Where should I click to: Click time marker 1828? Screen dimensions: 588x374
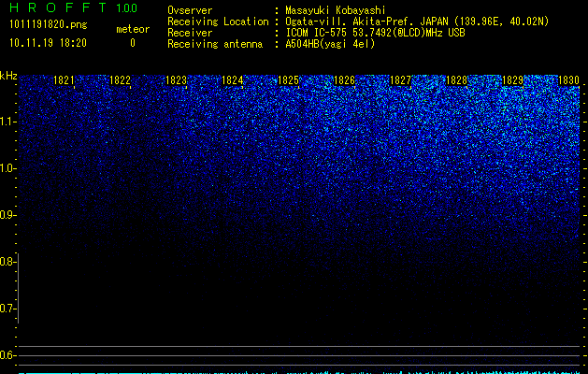tap(456, 80)
